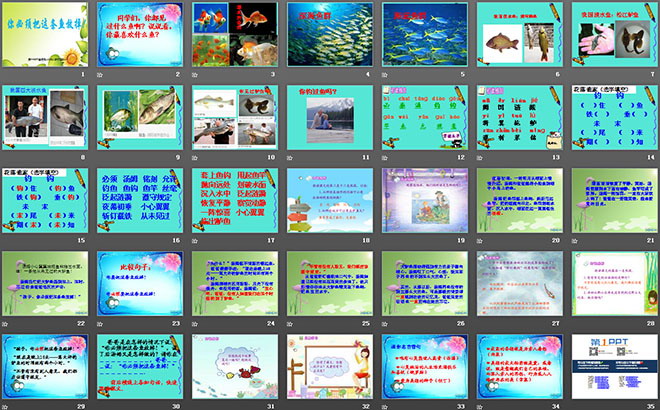Select slide 21 green flamingo text thumbnail
Image resolution: width=660 pixels, height=410 pixels.
pos(615,200)
